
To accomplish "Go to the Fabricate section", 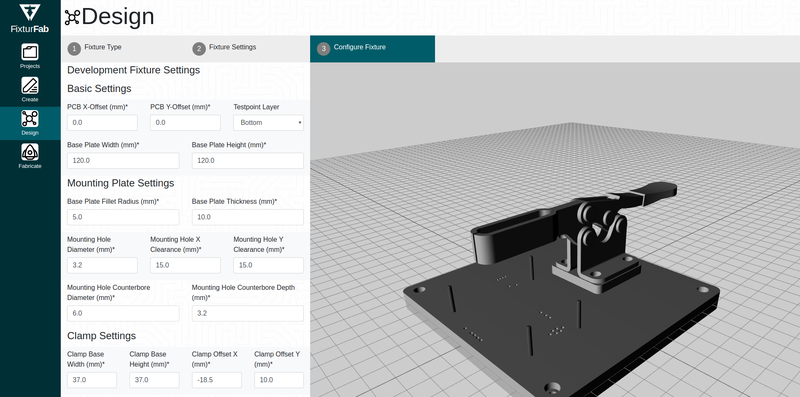I will tap(30, 156).
